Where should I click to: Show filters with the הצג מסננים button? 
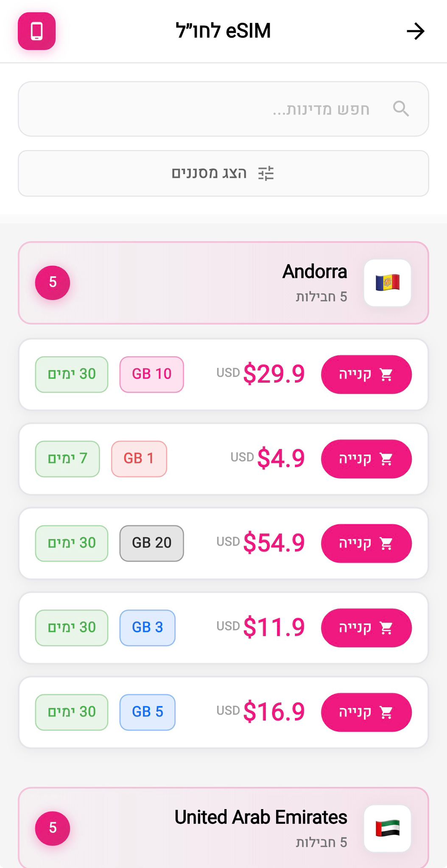point(223,173)
